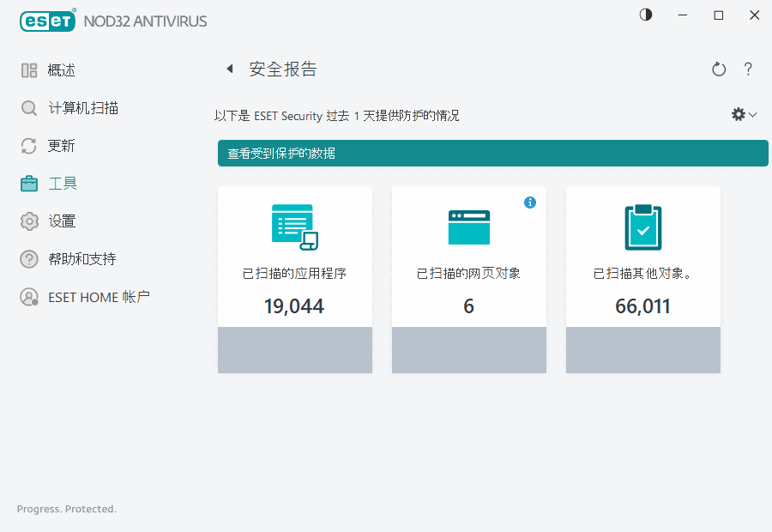
Task: Click the ESET Security 过去 1 天 description text
Action: coord(337,116)
